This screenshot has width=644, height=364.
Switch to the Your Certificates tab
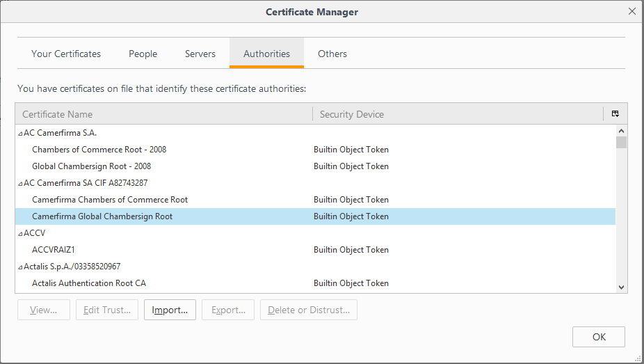point(65,54)
